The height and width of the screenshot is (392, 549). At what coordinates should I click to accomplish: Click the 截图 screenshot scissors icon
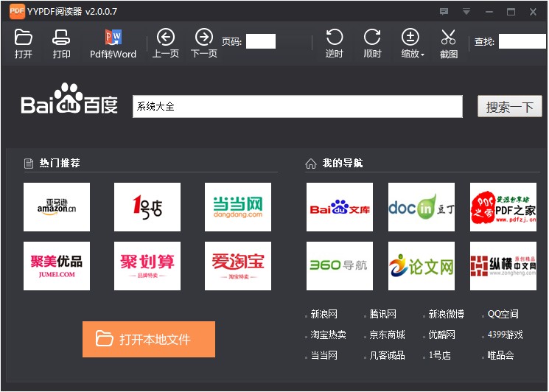(x=449, y=37)
